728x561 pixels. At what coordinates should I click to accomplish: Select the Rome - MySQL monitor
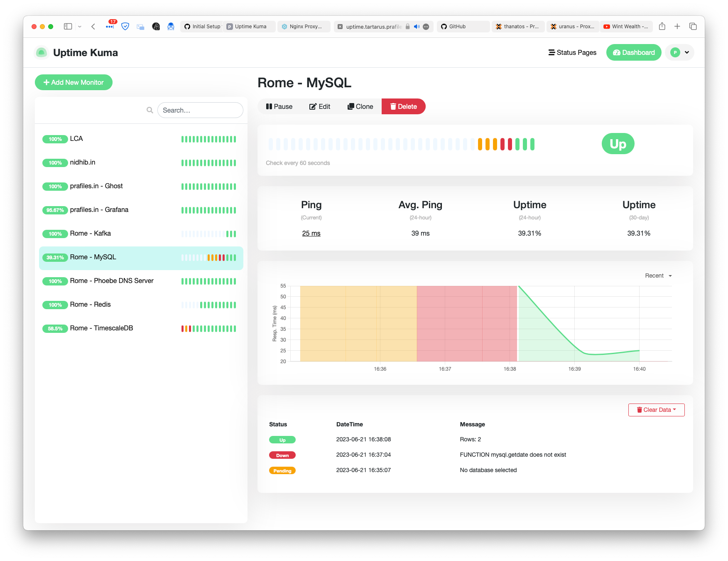coord(141,258)
